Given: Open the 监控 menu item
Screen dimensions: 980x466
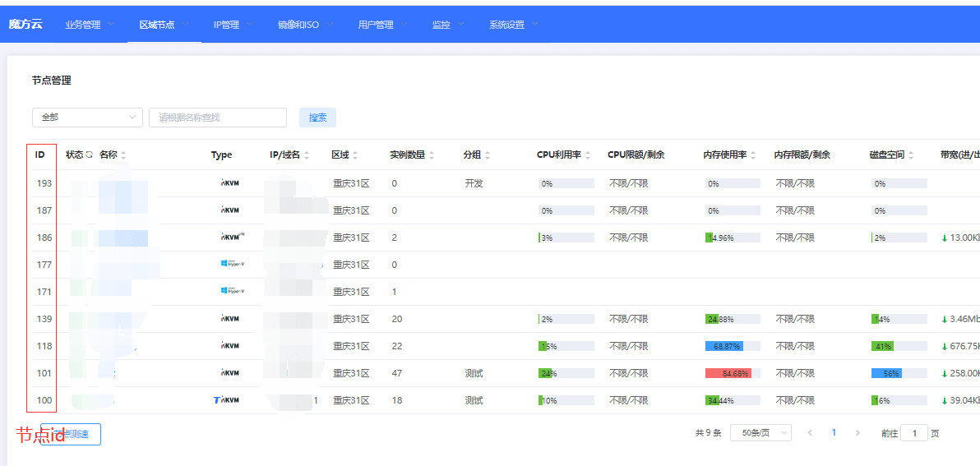Looking at the screenshot, I should tap(441, 25).
